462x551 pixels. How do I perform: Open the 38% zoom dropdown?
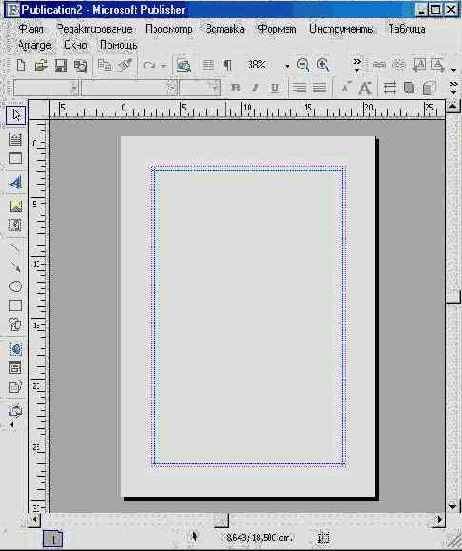point(287,66)
